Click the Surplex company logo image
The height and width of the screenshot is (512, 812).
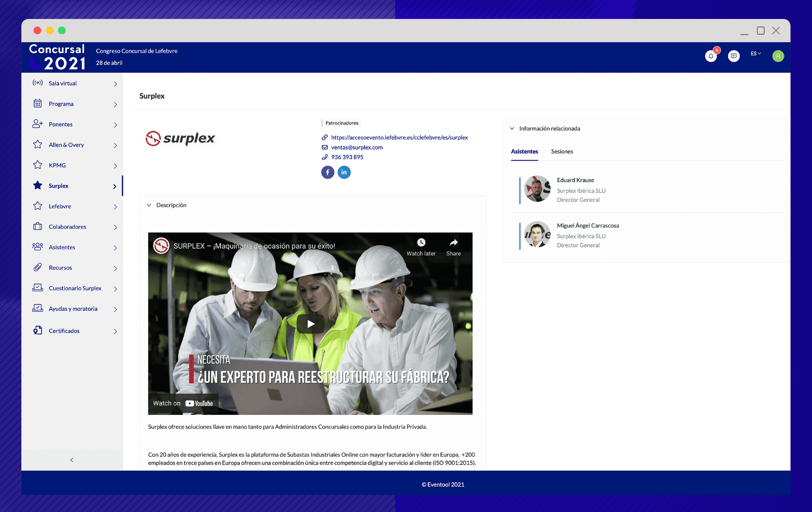click(x=180, y=138)
